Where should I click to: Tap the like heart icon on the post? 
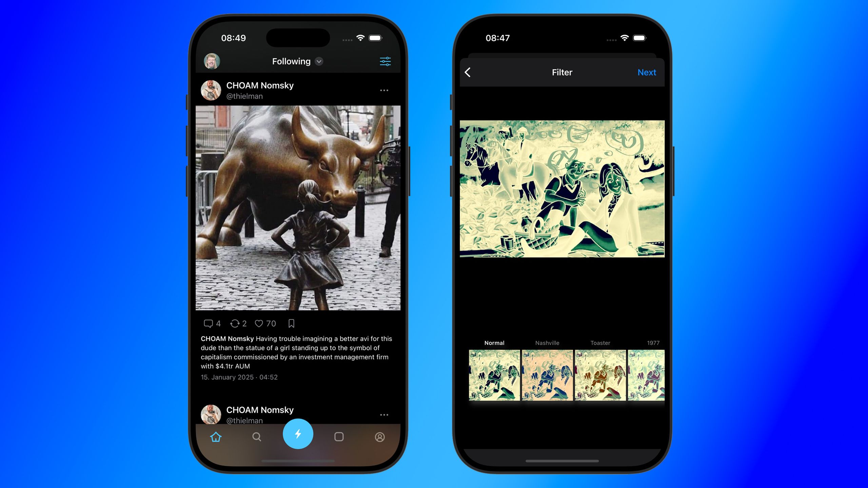point(259,323)
